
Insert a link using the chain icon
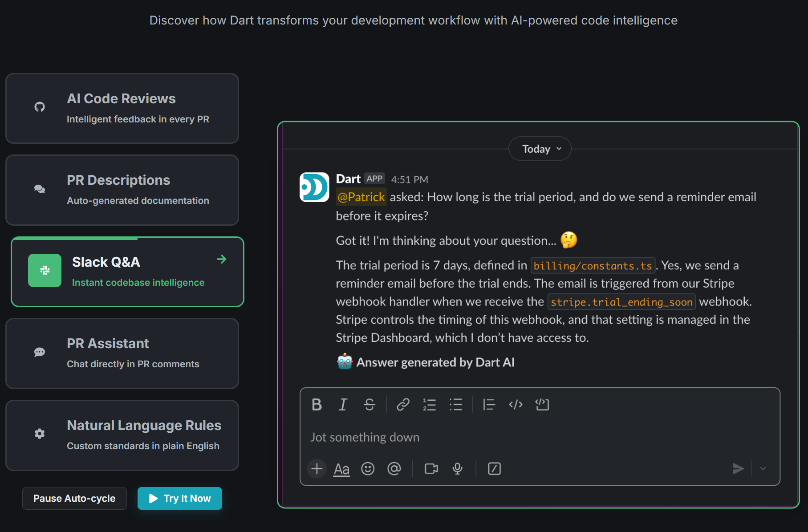click(x=403, y=404)
